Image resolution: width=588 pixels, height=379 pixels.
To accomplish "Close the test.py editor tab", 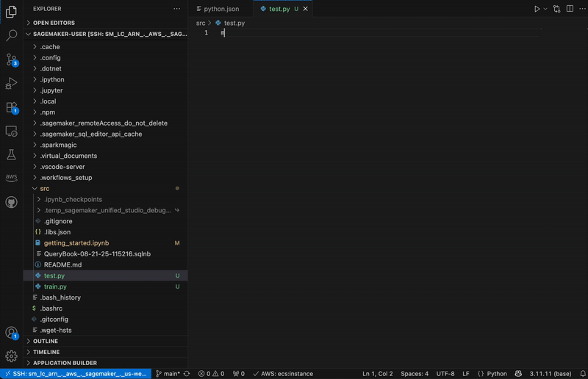I will tap(306, 9).
